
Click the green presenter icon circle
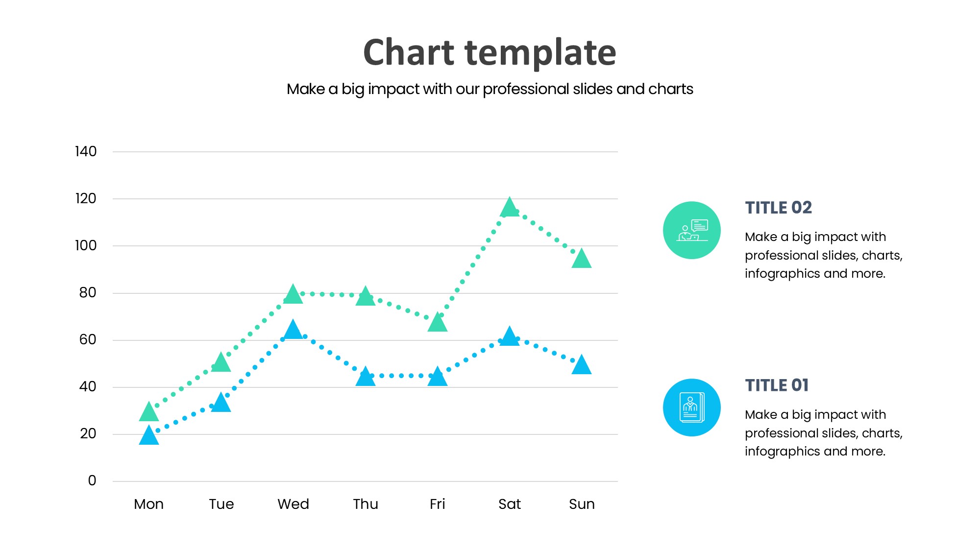point(691,230)
